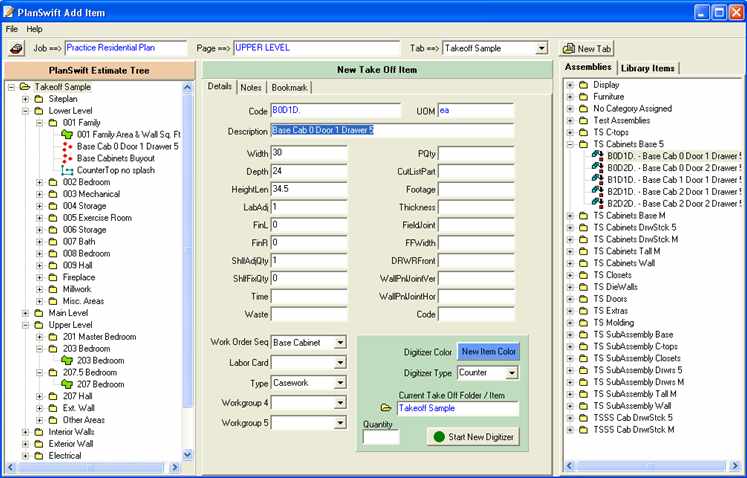Image resolution: width=747 pixels, height=478 pixels.
Task: Click the Fireplace folder icon
Action: click(x=53, y=277)
